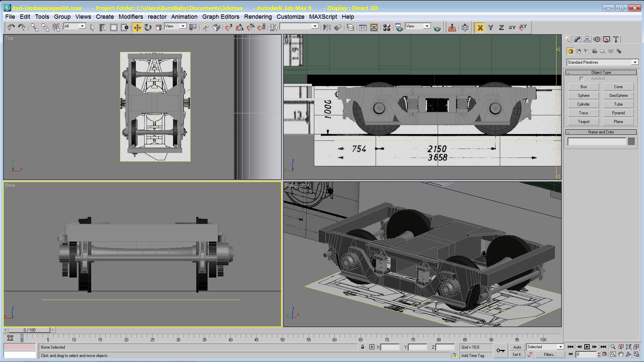Viewport: 644px width, 362px height.
Task: Click the Mirror tool icon
Action: pos(327,27)
